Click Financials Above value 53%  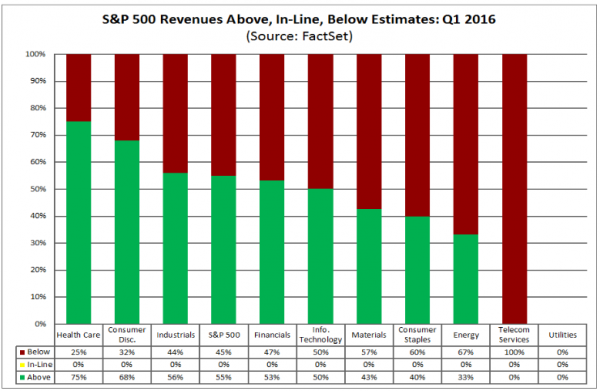pyautogui.click(x=272, y=377)
